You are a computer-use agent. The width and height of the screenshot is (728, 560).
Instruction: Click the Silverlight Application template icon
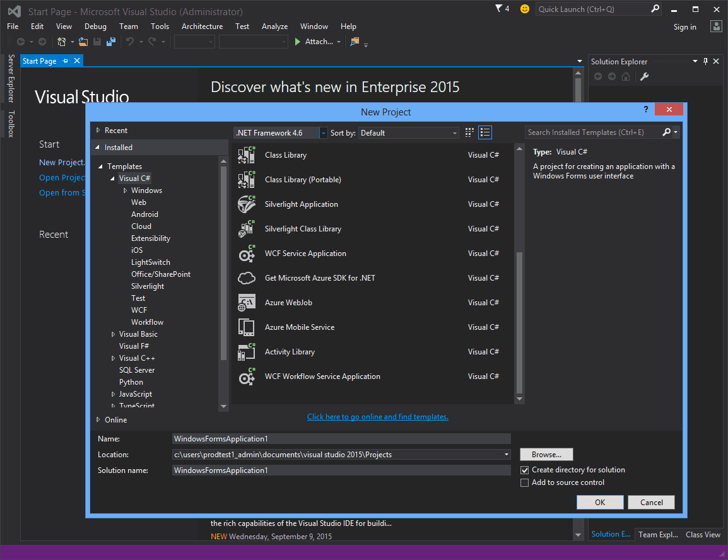(247, 204)
